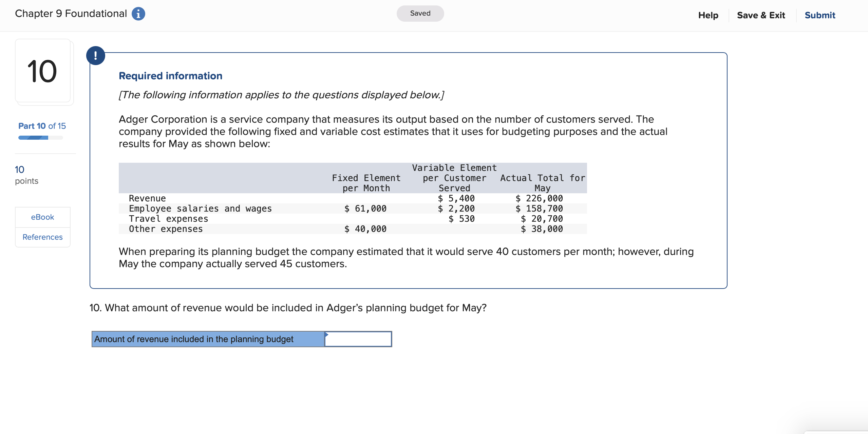The image size is (868, 434).
Task: Click the Chapter 9 Foundational title text
Action: pyautogui.click(x=70, y=14)
